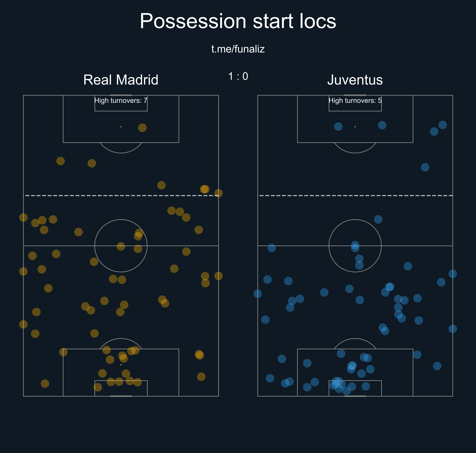The width and height of the screenshot is (476, 453).
Task: Click Real Madrid pitch center spot dot
Action: pyautogui.click(x=121, y=246)
